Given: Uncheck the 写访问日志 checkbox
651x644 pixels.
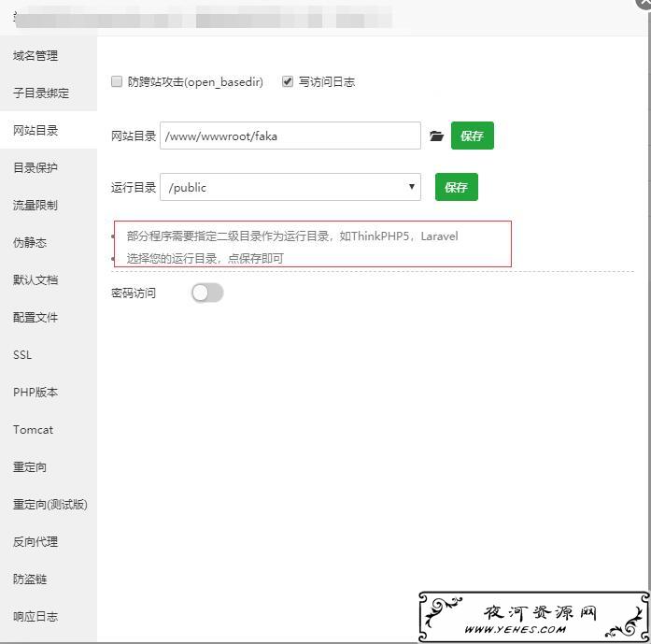Looking at the screenshot, I should 288,81.
